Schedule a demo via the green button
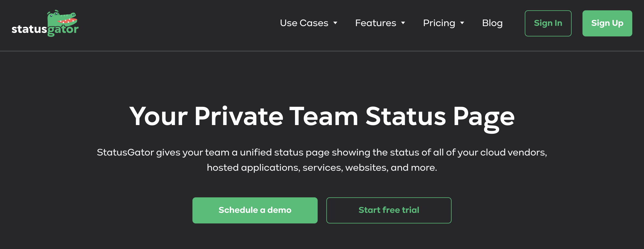Viewport: 644px width, 249px height. click(255, 210)
